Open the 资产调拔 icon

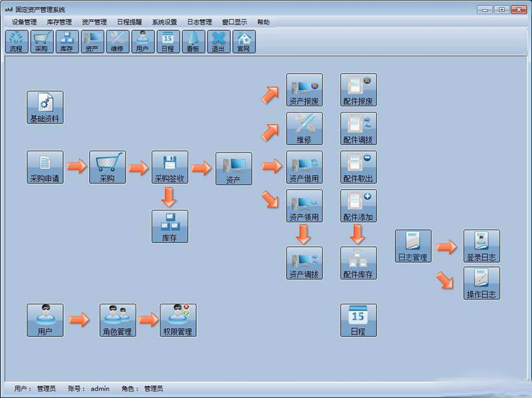tap(305, 263)
